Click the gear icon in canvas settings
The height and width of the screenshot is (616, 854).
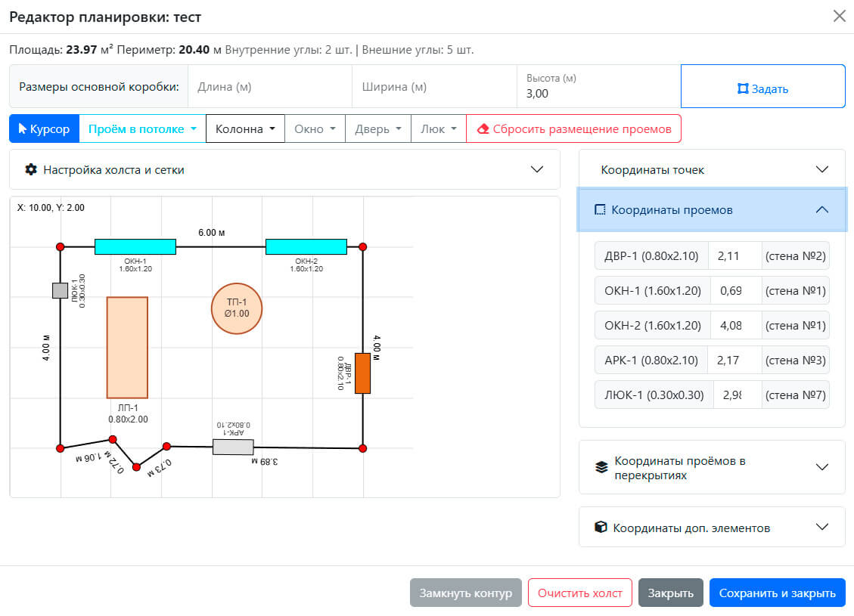(x=31, y=170)
